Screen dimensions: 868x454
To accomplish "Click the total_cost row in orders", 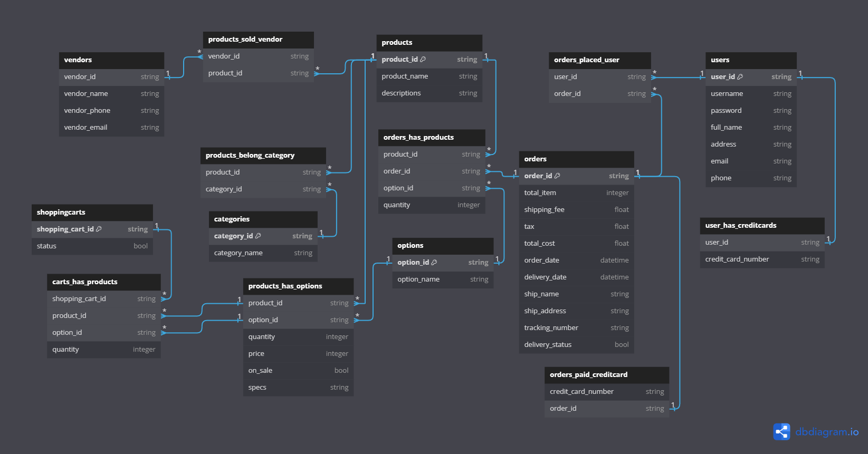I will point(577,244).
